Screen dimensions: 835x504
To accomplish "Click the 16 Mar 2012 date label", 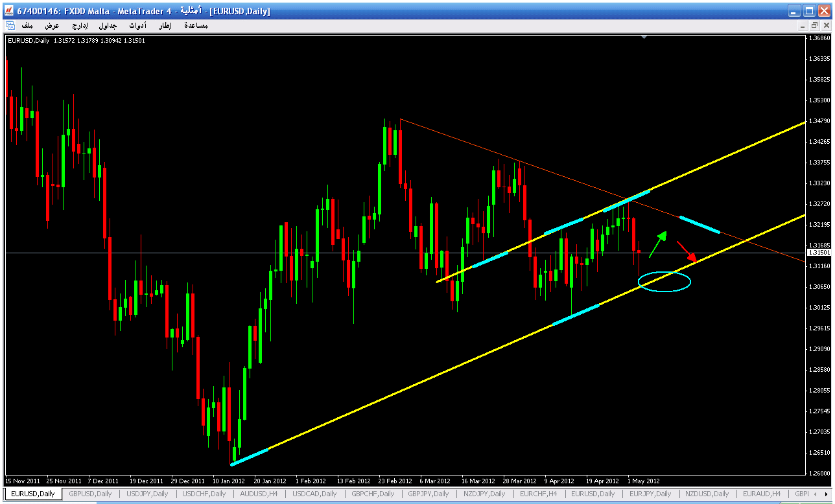I will (x=478, y=481).
